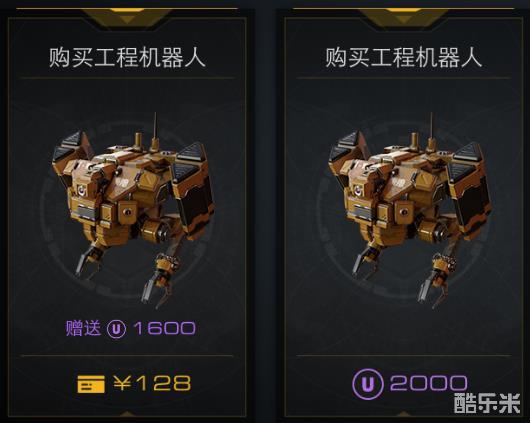Click the front claw of the left robot
This screenshot has width=530, height=423.
click(x=158, y=281)
